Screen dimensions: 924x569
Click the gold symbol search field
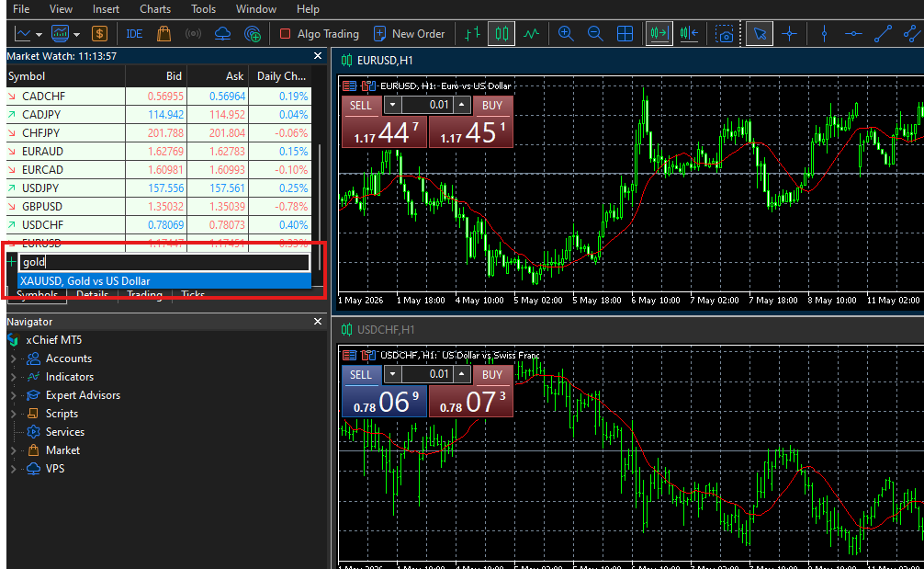click(x=164, y=262)
